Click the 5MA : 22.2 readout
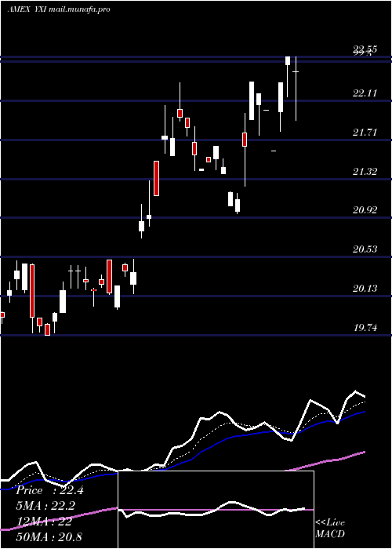 click(45, 506)
